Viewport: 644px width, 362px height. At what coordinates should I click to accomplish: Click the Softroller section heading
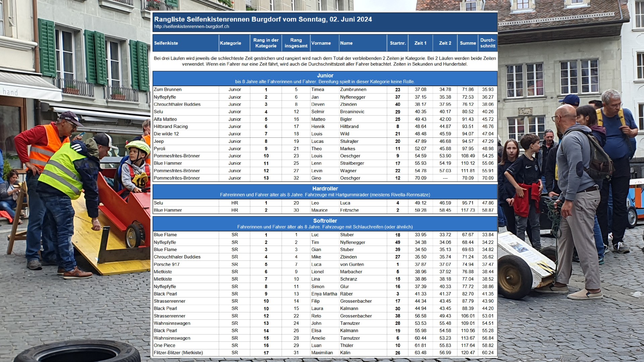325,221
